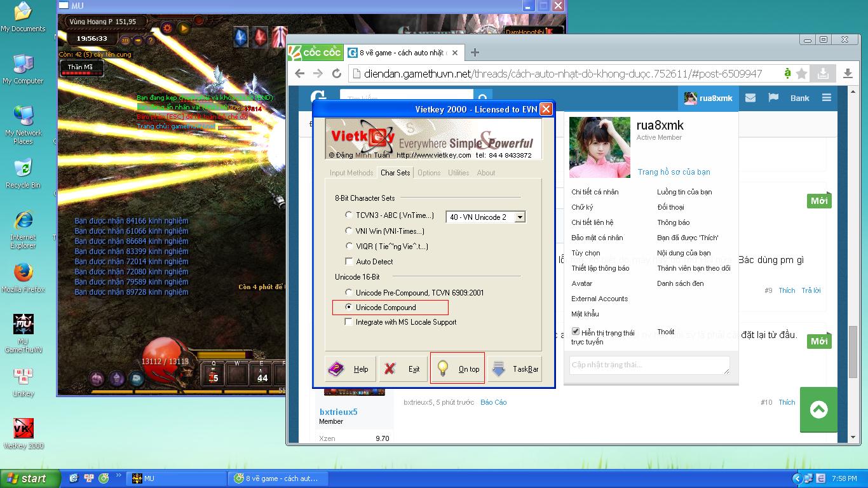Viewport: 868px width, 488px height.
Task: Open the Recycle Bin desktop icon
Action: (x=23, y=173)
